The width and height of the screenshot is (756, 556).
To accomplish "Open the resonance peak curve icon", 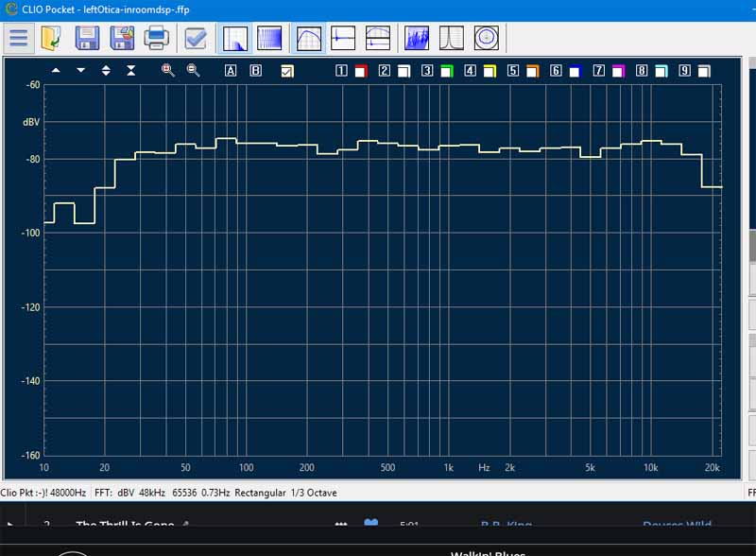I will click(452, 38).
